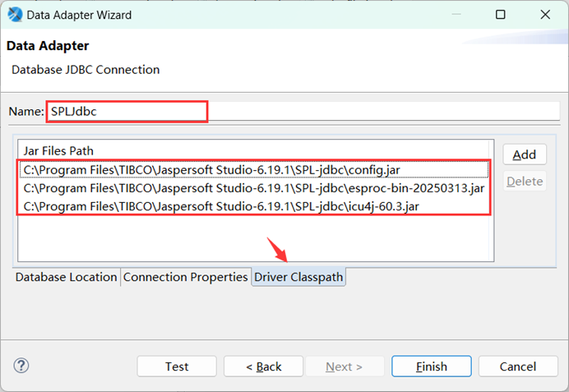Open the help question mark icon
Viewport: 569px width, 392px height.
tap(21, 366)
